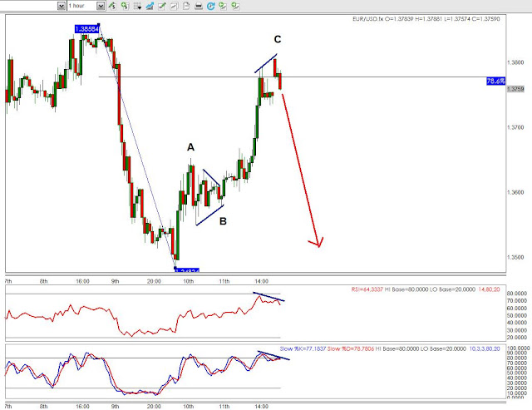Click the checkmark chart studies icon

click(x=162, y=6)
